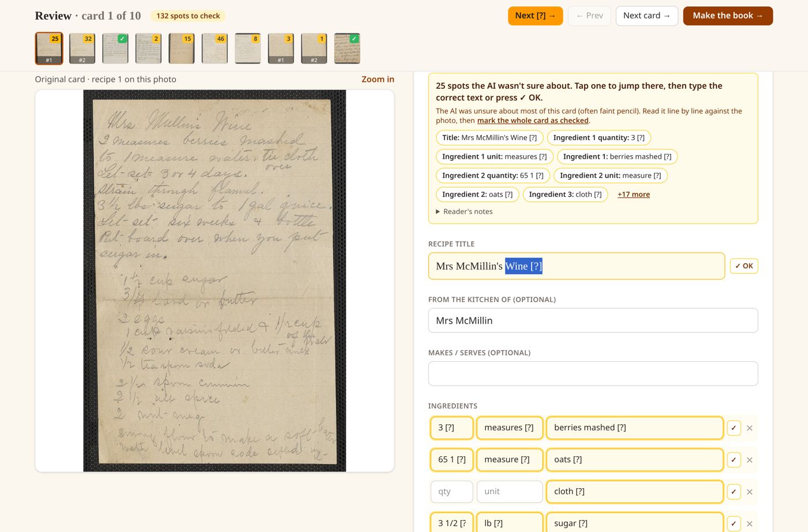Zoom in on the original card
Image resolution: width=808 pixels, height=532 pixels.
pyautogui.click(x=378, y=79)
